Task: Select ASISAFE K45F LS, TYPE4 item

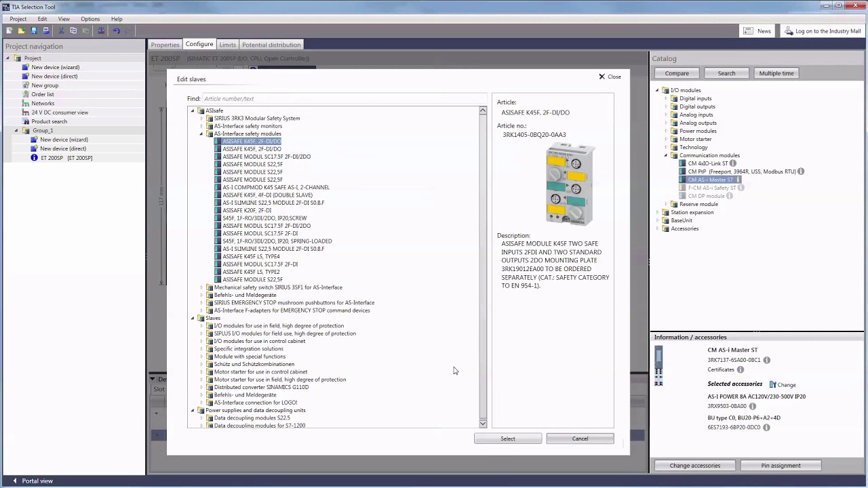Action: pyautogui.click(x=251, y=256)
